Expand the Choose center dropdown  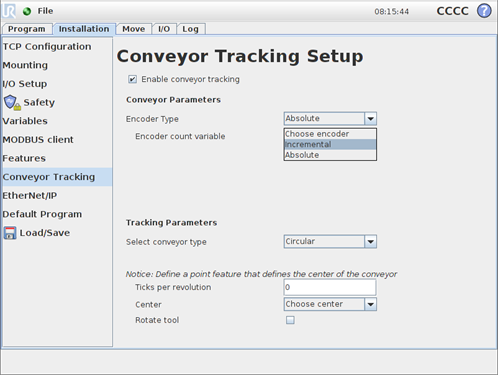330,304
